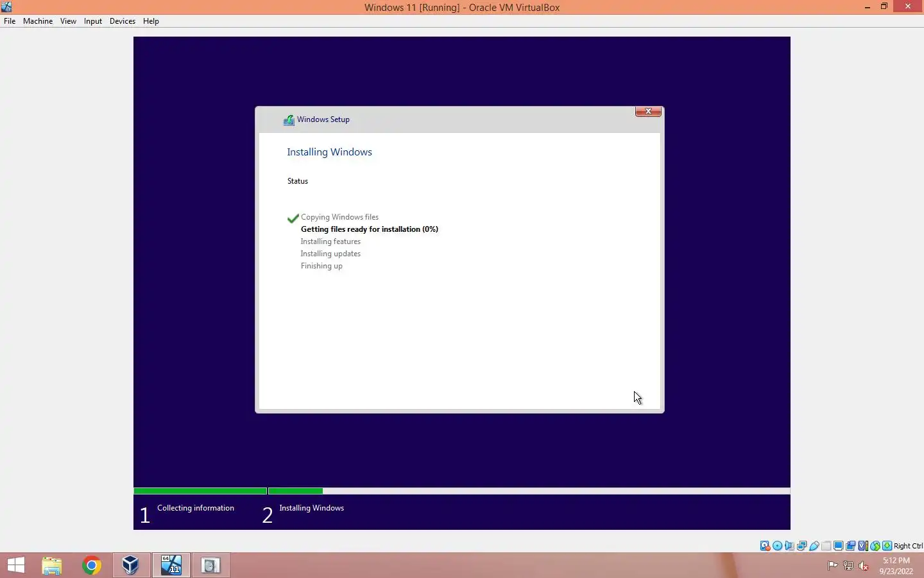Open the Devices menu
This screenshot has height=578, width=924.
123,21
